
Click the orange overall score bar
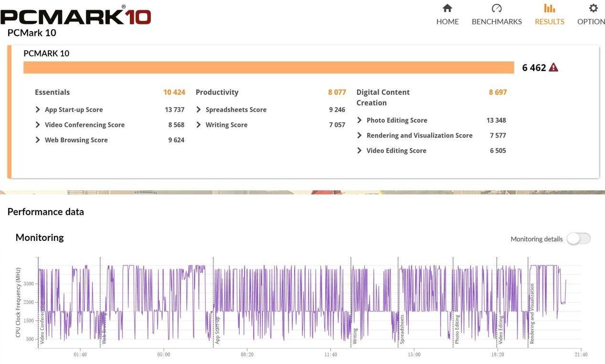pos(268,68)
